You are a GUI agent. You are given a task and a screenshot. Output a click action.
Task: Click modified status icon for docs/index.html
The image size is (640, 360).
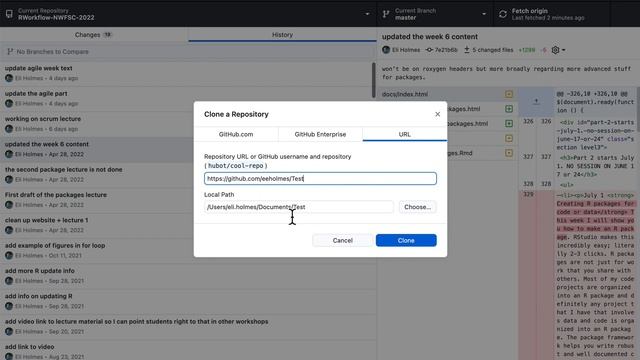tap(509, 94)
